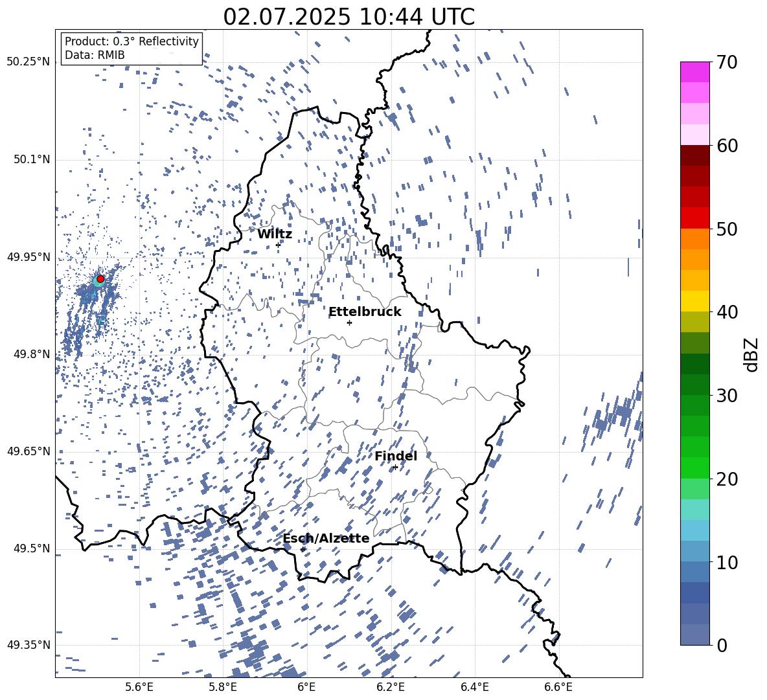Click the 5.6°E longitude label

coord(139,687)
